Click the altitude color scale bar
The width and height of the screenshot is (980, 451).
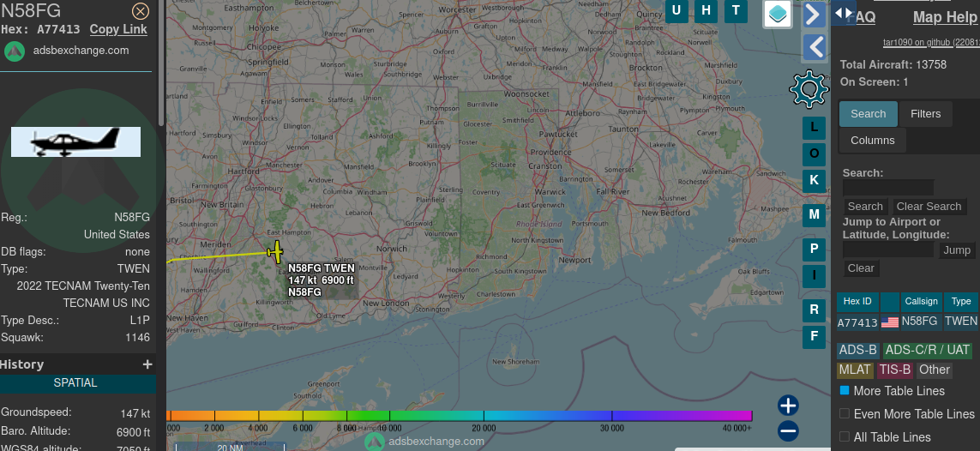click(x=460, y=416)
